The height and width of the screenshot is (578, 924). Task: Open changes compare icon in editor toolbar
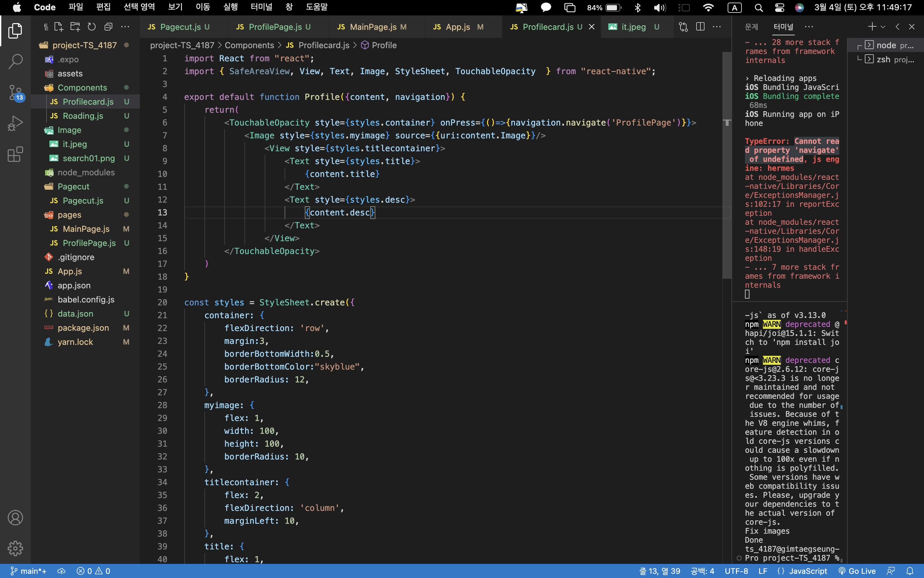click(x=683, y=27)
